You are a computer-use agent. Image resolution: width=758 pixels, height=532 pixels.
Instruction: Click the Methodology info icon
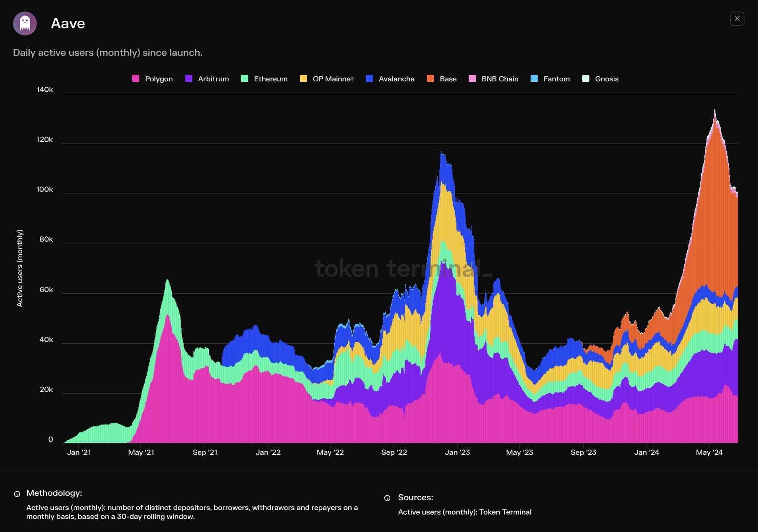(x=17, y=494)
